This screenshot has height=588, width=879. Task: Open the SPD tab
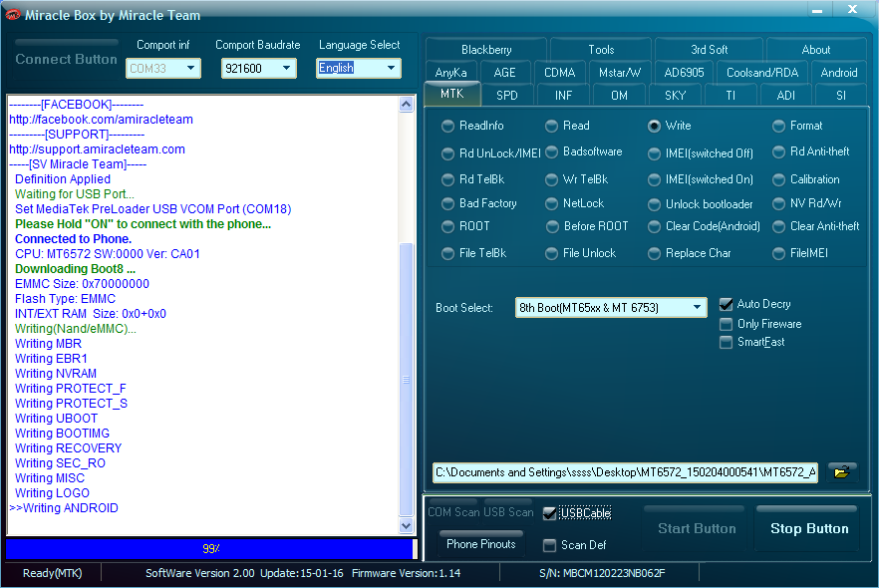click(x=506, y=96)
